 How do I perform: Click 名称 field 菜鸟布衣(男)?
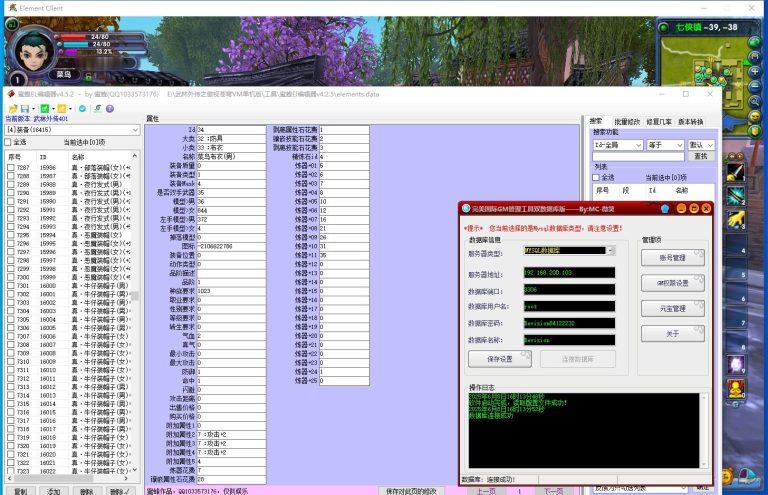(x=231, y=157)
